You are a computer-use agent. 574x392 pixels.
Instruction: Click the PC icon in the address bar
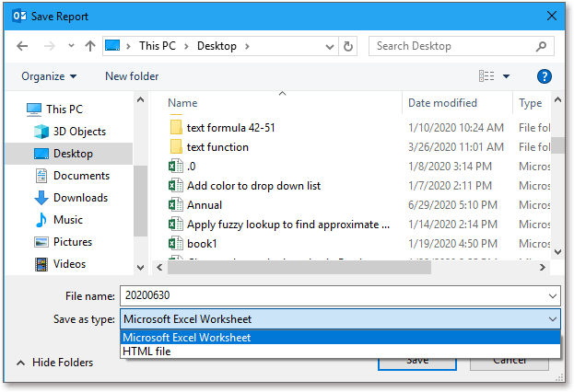pos(112,46)
